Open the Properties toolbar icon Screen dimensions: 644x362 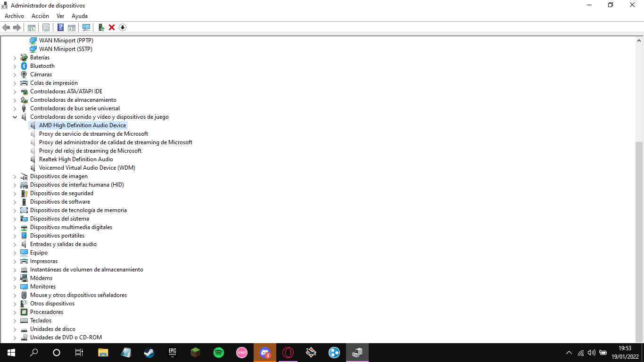coord(46,27)
